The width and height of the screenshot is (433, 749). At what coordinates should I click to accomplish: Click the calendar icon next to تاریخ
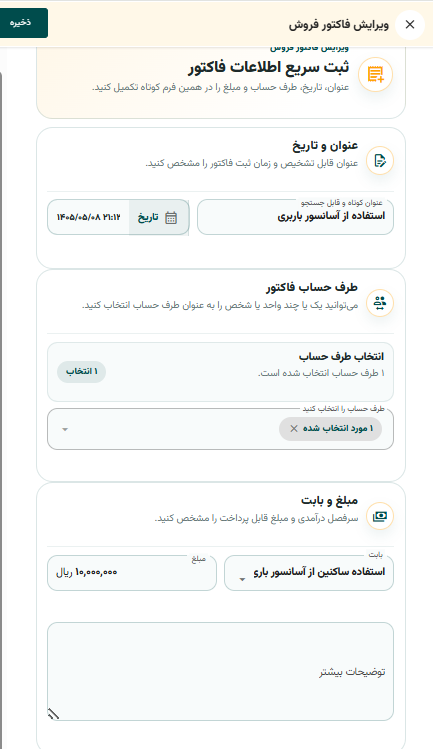click(171, 218)
